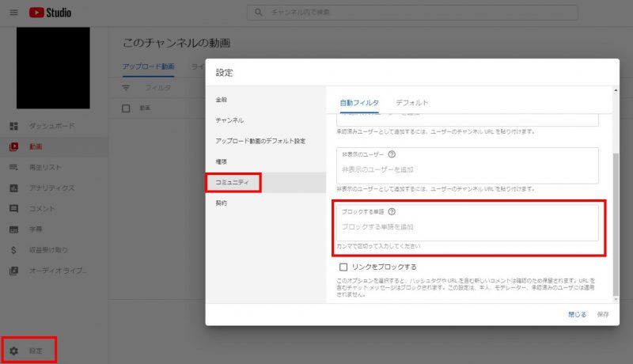Select コミュニティ in the settings menu
633x364 pixels.
tap(232, 182)
